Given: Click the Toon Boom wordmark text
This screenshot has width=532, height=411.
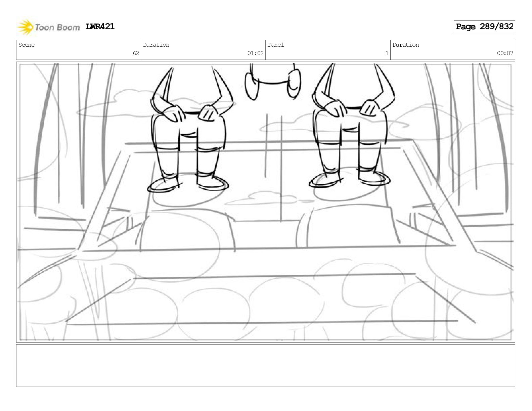Looking at the screenshot, I should coord(57,27).
